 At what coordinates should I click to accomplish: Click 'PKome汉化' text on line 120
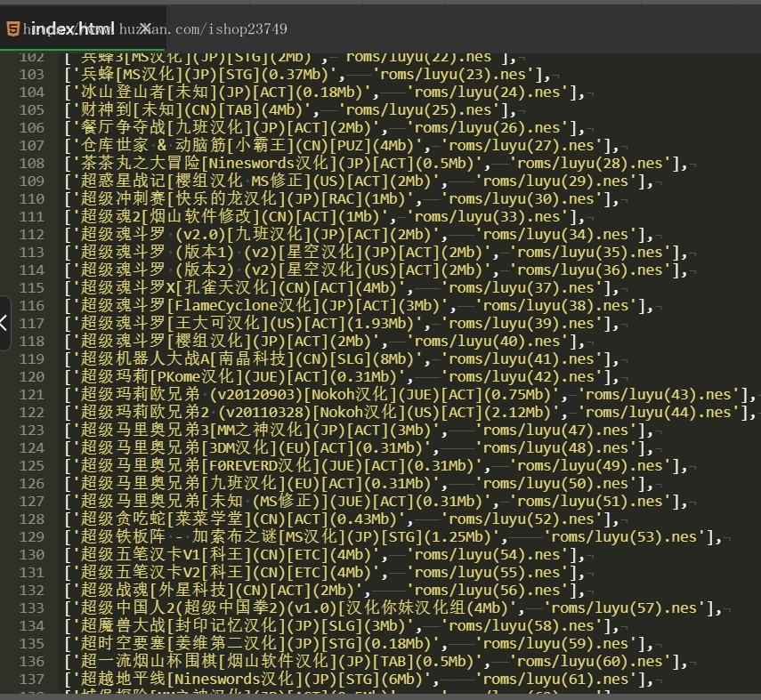pyautogui.click(x=196, y=377)
